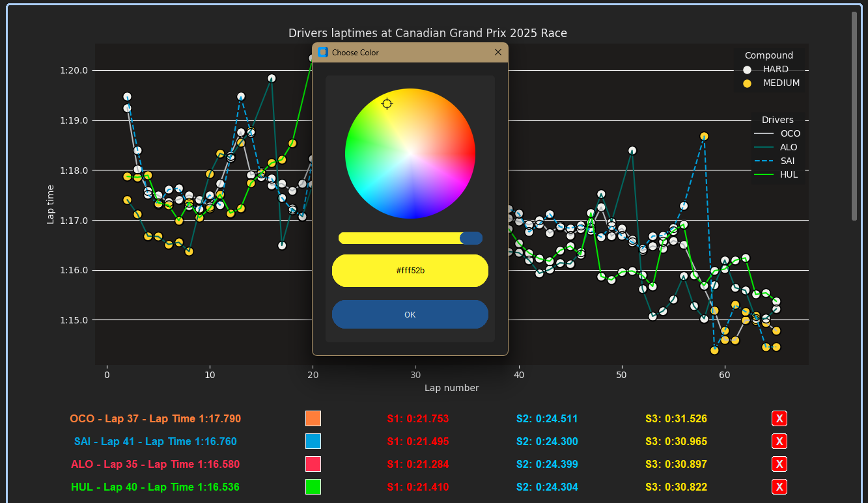Click the OCO lap 37 label
Viewport: 868px width, 503px height.
pyautogui.click(x=155, y=419)
